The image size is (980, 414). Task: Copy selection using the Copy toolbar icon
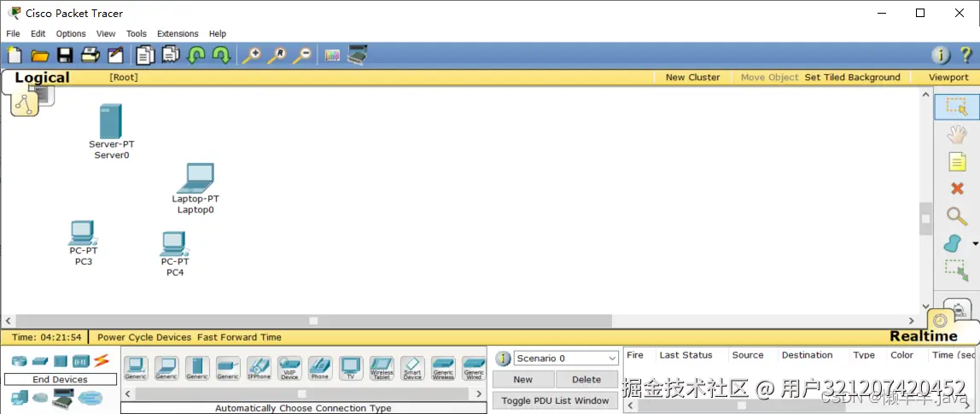point(145,55)
